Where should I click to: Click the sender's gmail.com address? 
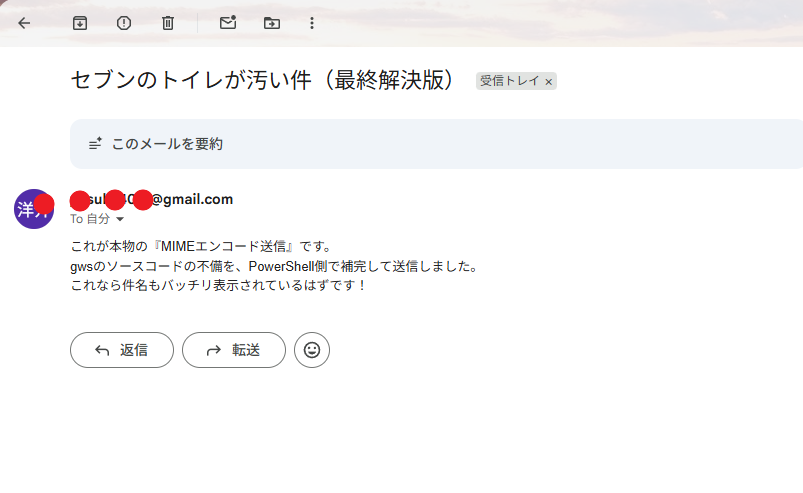click(152, 199)
